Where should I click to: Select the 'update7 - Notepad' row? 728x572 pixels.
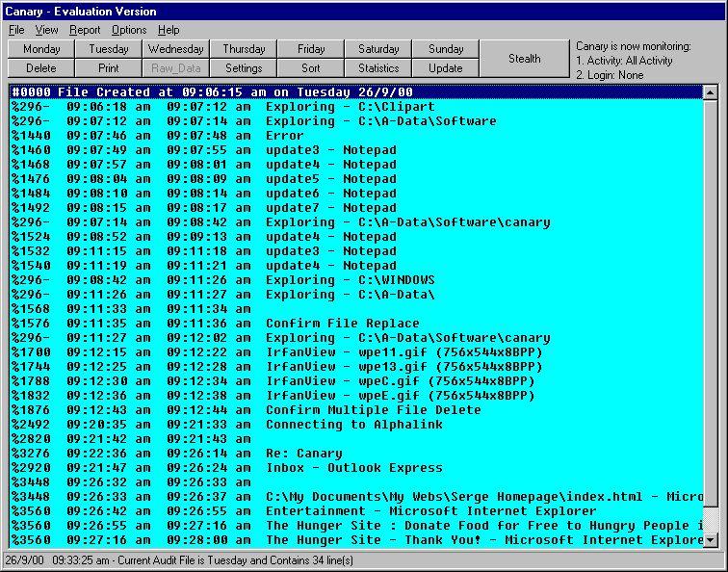pyautogui.click(x=356, y=208)
